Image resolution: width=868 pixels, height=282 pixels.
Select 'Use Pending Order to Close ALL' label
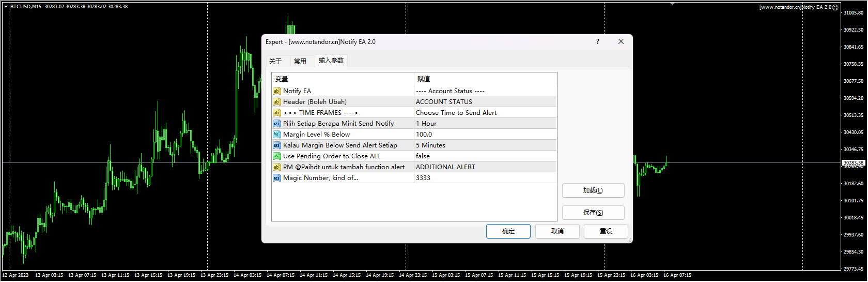coord(332,156)
